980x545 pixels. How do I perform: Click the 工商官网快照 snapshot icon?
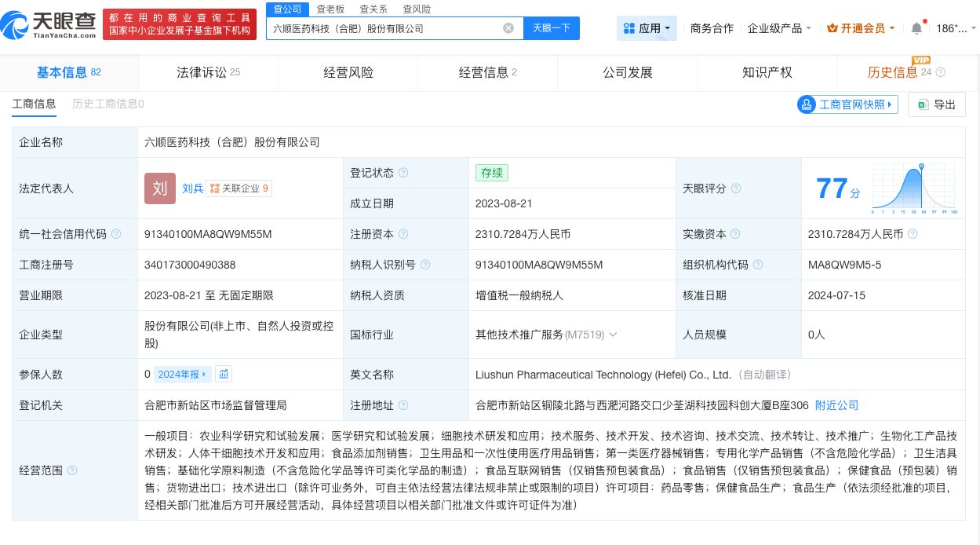tap(807, 104)
